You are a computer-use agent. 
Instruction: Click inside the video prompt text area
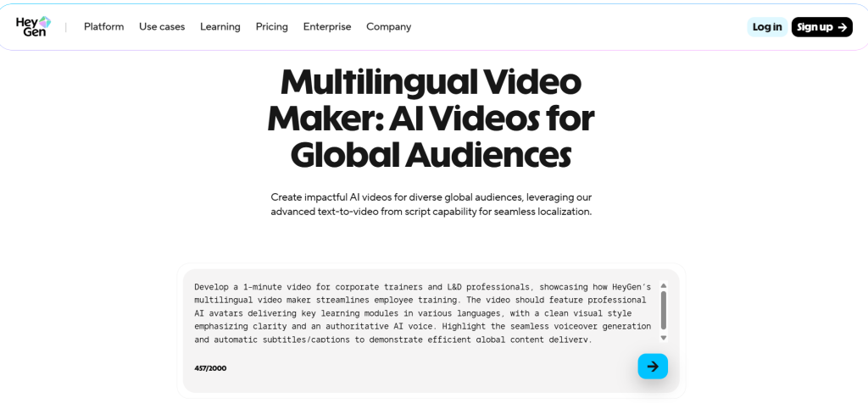422,313
